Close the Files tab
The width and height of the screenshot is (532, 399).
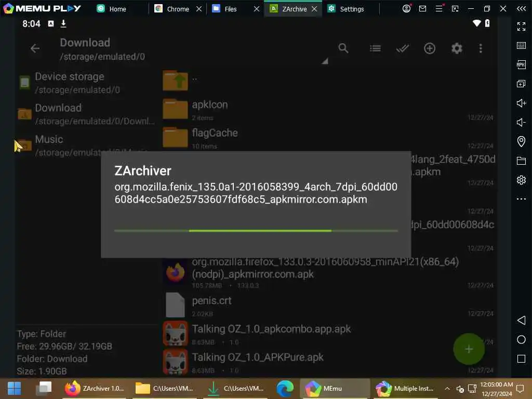click(257, 9)
